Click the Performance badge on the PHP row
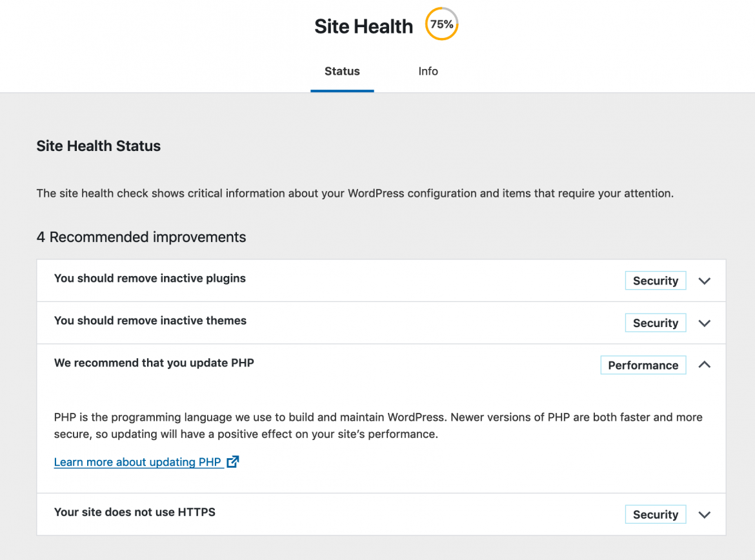Screen dimensions: 755x560 click(x=643, y=365)
